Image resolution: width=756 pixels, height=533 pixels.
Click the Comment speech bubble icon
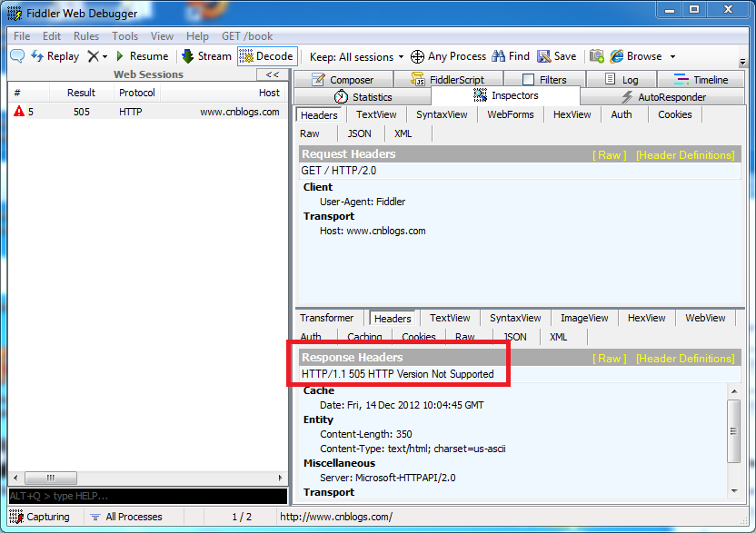[x=17, y=56]
